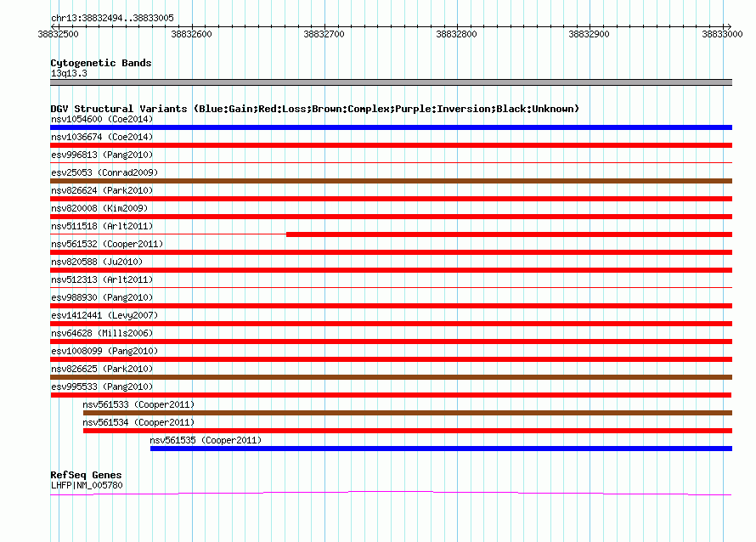This screenshot has width=756, height=542.
Task: Select variant label nsv561534 (Cooper2011)
Action: pos(138,422)
